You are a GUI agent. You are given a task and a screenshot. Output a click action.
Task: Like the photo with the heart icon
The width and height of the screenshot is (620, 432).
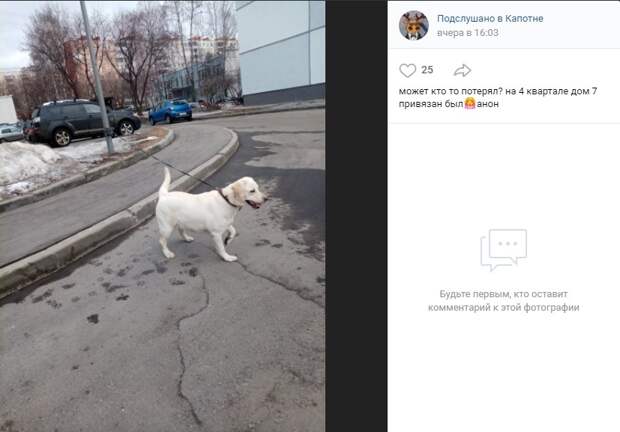pos(407,70)
